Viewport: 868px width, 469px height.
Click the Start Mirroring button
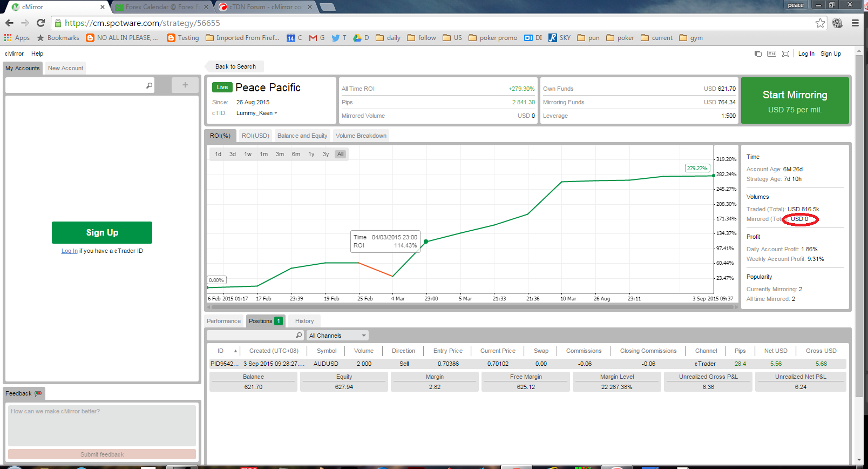coord(795,100)
